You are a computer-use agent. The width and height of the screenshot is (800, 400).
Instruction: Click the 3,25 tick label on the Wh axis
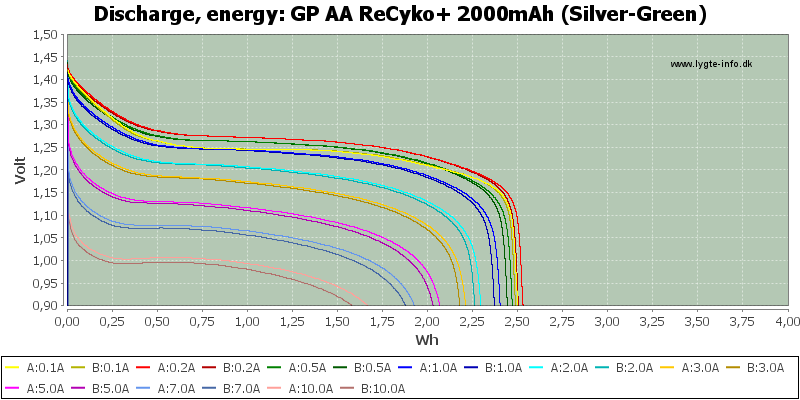(x=653, y=321)
